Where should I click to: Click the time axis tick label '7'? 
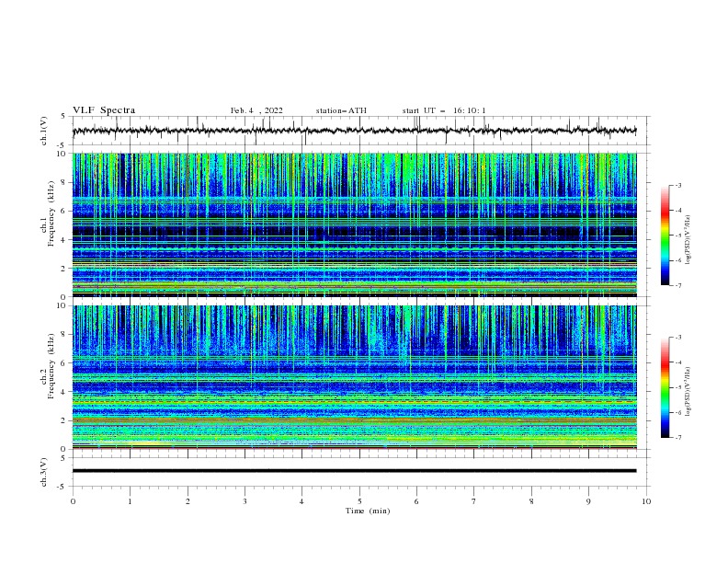click(x=474, y=501)
